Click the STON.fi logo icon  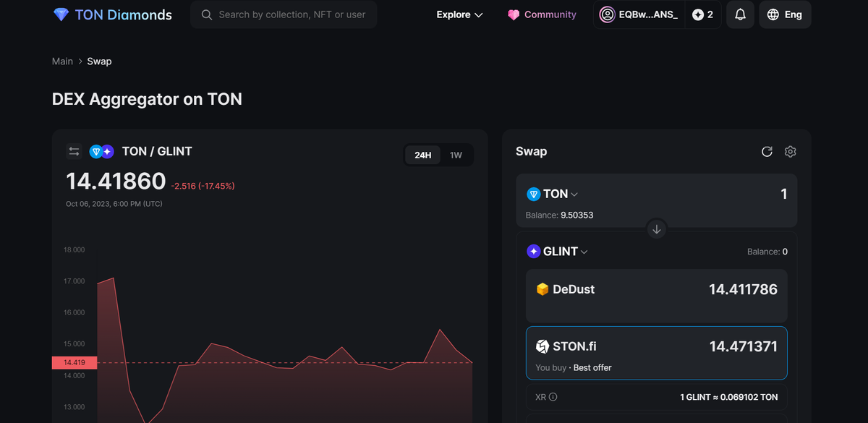(x=542, y=346)
